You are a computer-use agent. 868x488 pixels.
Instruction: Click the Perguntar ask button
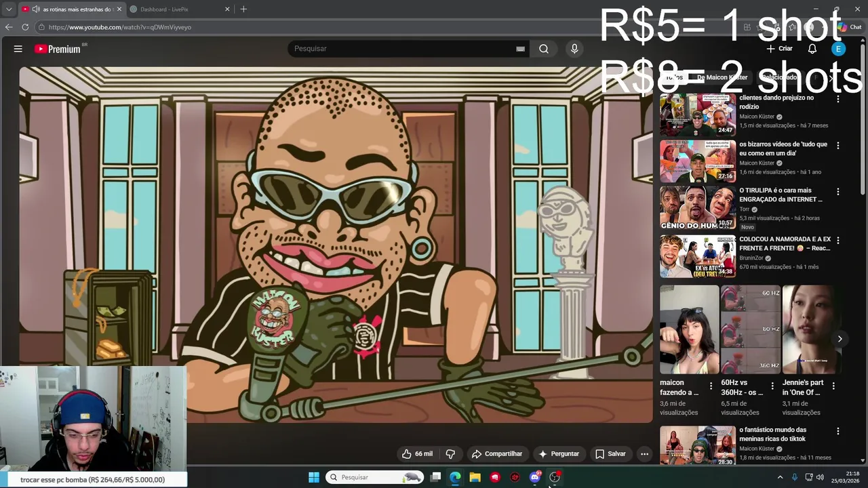[x=559, y=454]
